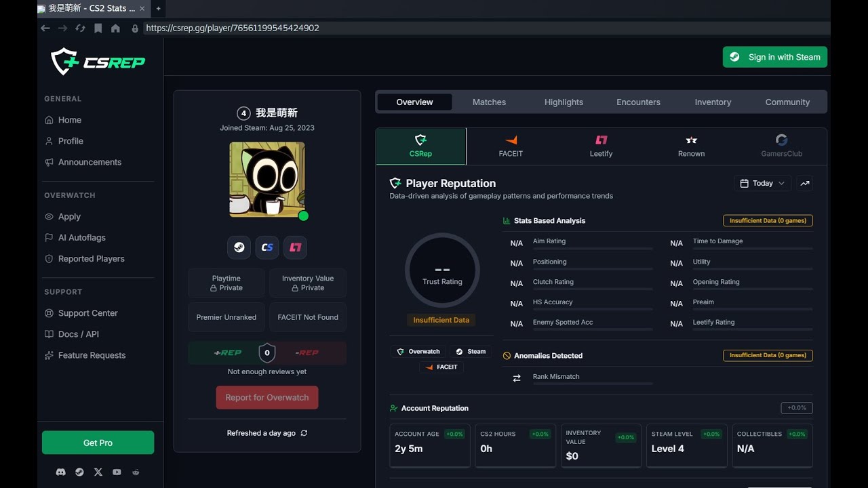
Task: Click the FACEIT badge under Trust Rating
Action: (x=441, y=367)
